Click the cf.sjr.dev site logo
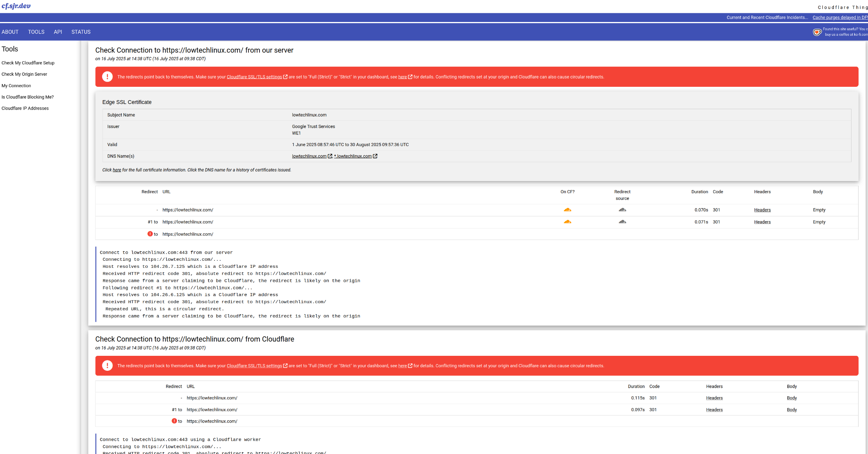This screenshot has width=868, height=454. (x=16, y=6)
